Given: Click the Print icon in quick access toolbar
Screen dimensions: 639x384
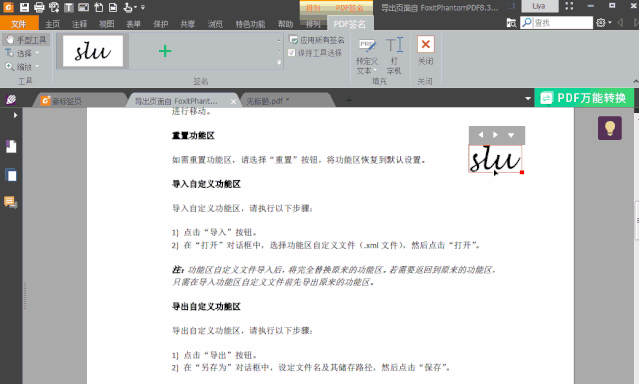Looking at the screenshot, I should pos(39,7).
